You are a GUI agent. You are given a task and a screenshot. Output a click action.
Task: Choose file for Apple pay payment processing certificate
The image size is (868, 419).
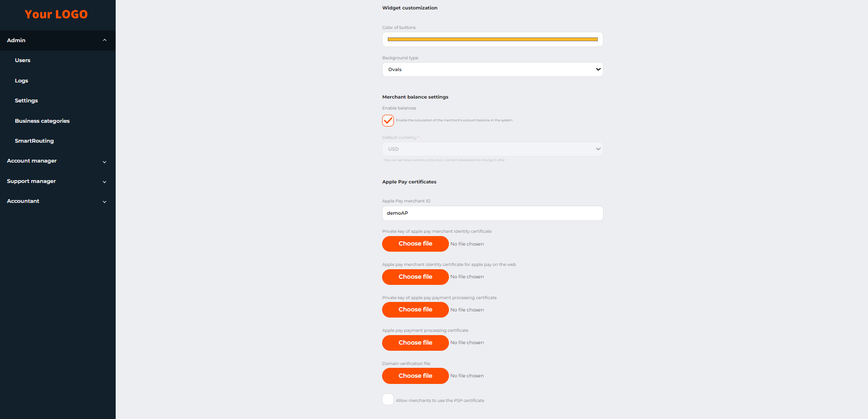tap(415, 343)
